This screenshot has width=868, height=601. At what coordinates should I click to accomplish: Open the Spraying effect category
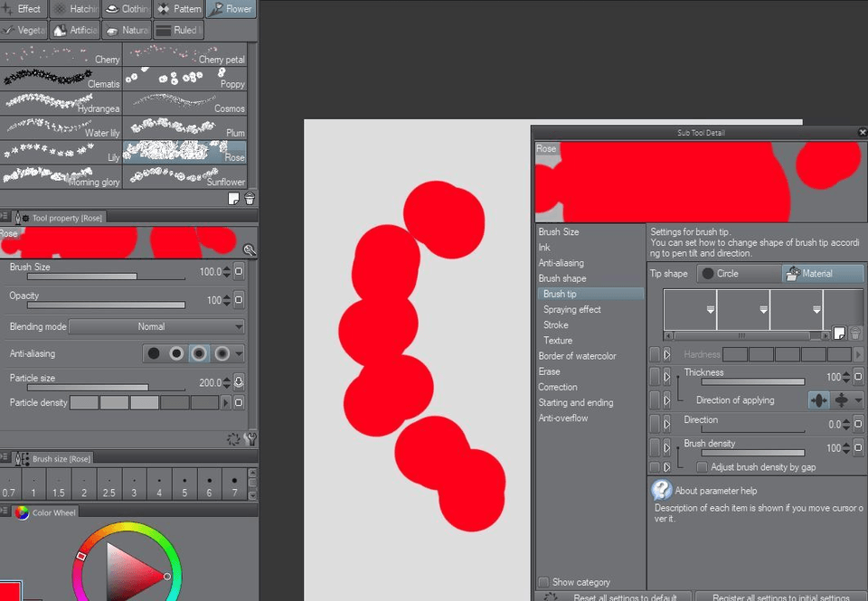(571, 309)
